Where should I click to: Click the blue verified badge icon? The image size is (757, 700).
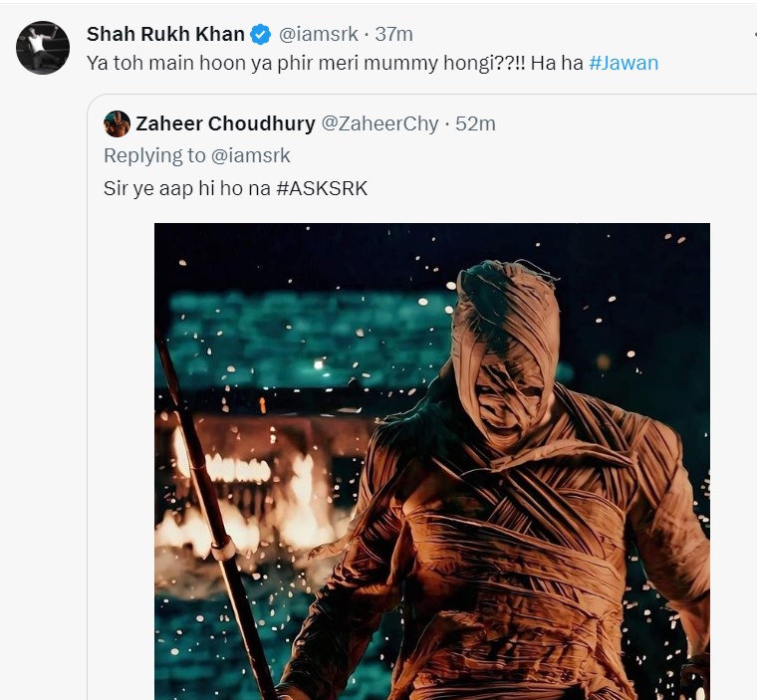pyautogui.click(x=261, y=35)
